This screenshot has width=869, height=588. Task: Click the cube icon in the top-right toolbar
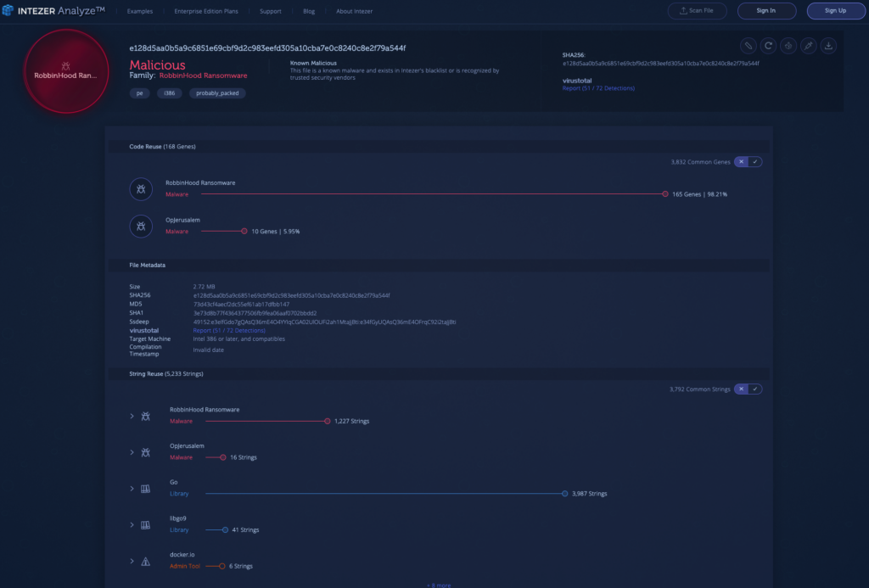[x=788, y=46]
